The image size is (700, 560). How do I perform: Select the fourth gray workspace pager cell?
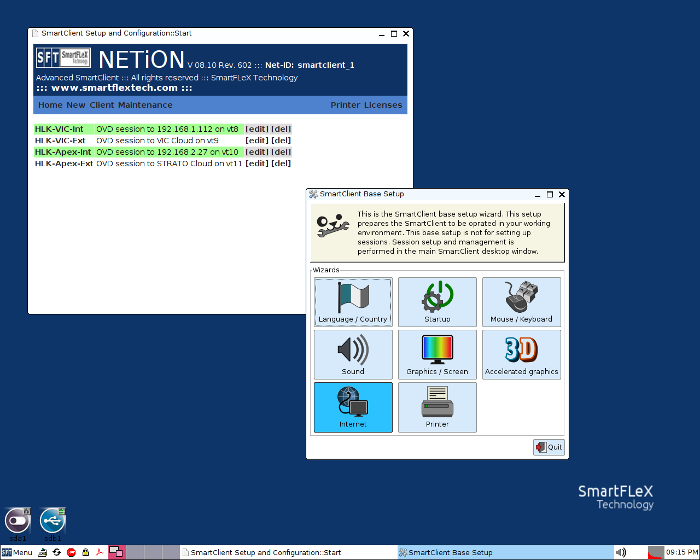tap(173, 552)
